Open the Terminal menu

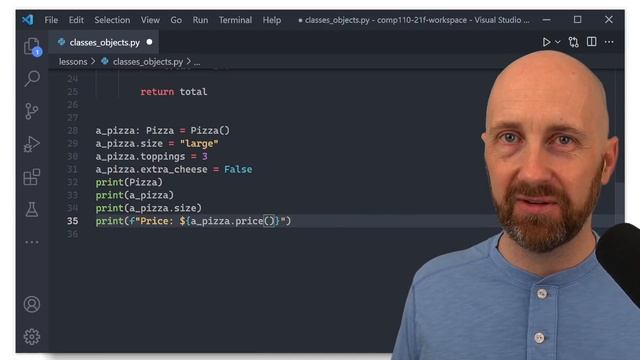pos(235,20)
